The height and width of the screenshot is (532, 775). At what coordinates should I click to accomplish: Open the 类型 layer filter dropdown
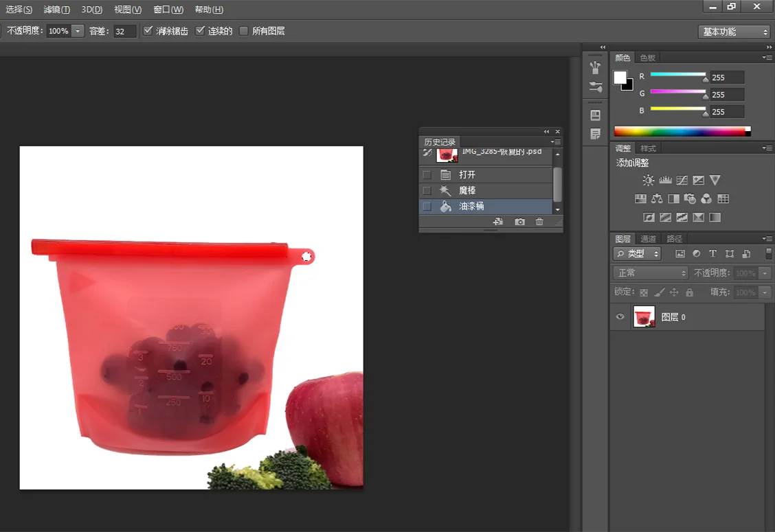tap(637, 254)
